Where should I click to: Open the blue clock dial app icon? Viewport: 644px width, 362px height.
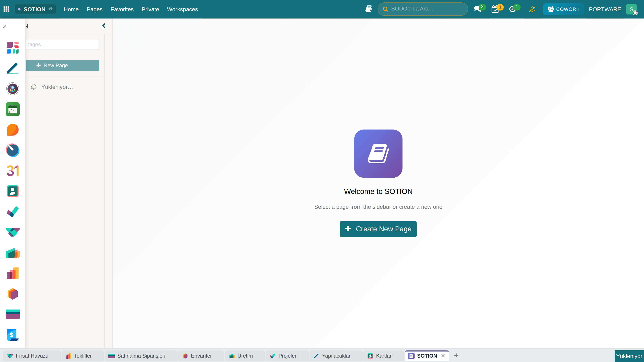(x=13, y=150)
